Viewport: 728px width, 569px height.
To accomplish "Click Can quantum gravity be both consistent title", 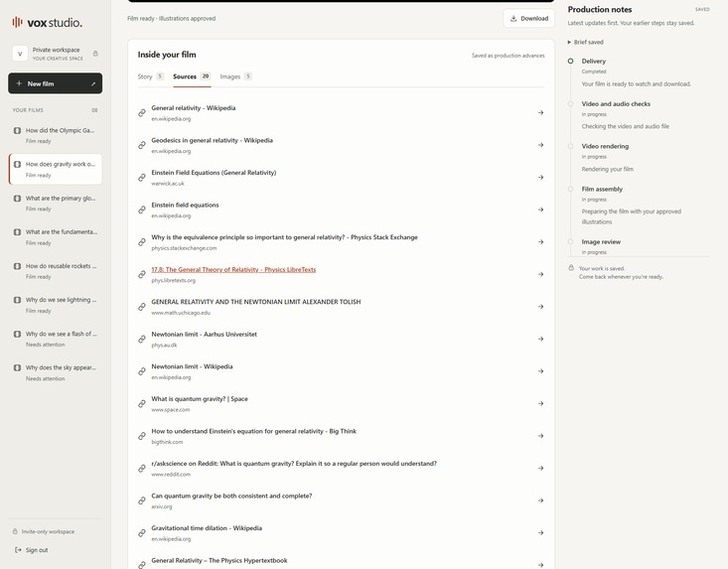I will click(x=231, y=497).
